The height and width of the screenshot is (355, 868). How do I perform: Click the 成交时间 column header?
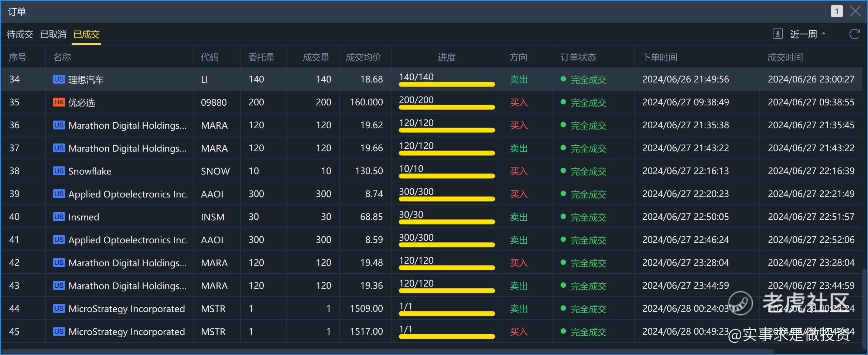[x=785, y=57]
